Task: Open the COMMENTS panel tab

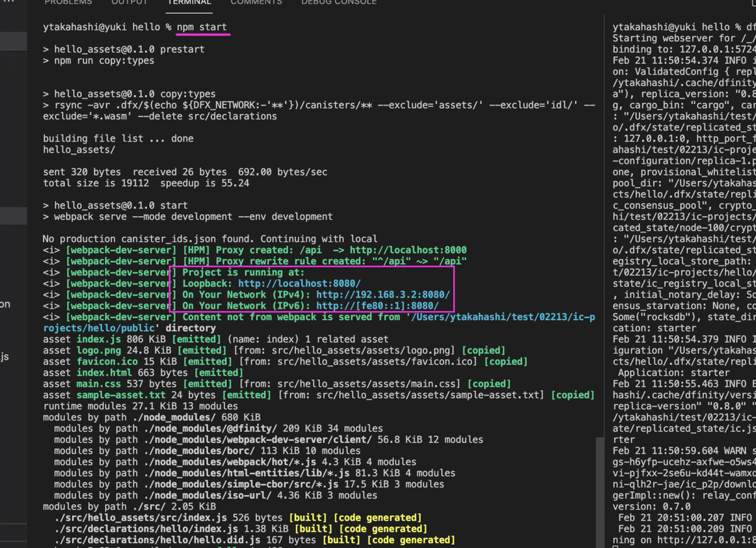Action: point(256,3)
